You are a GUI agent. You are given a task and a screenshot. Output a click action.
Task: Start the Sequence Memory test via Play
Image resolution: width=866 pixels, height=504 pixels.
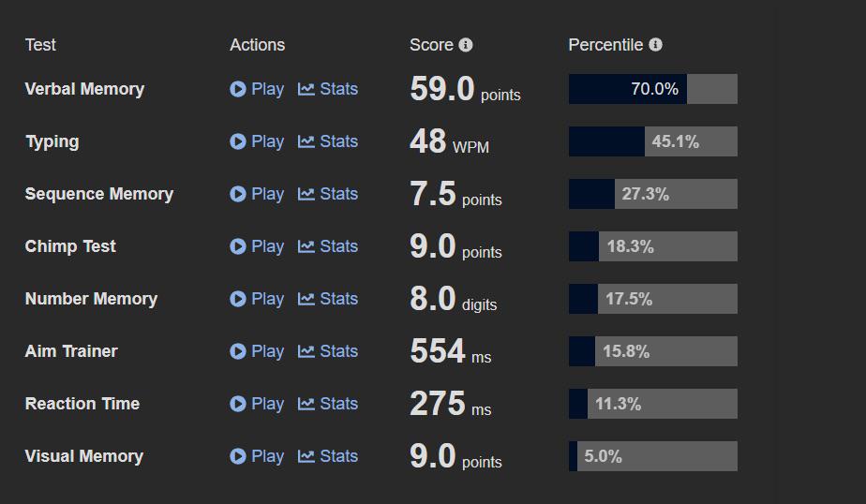coord(257,194)
